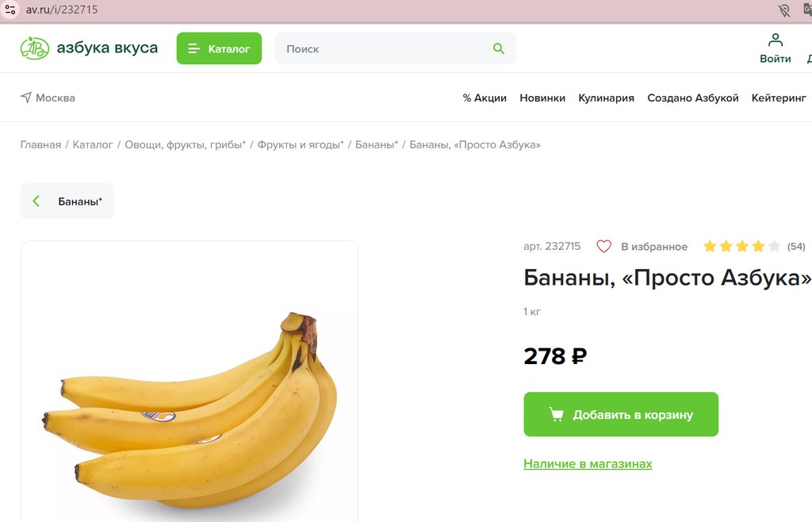This screenshot has height=522, width=812.
Task: Click the Азбука Вкуса logo icon
Action: coord(35,48)
